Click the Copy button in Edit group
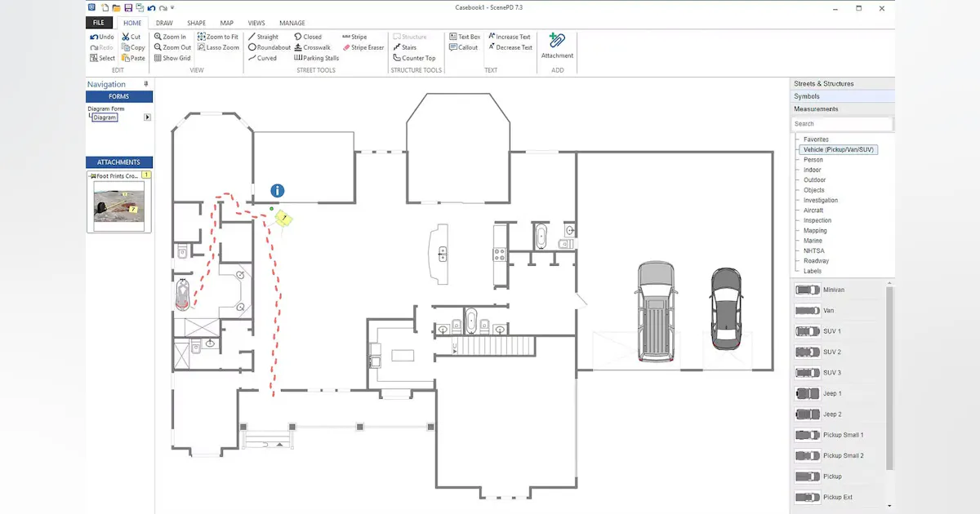This screenshot has width=980, height=514. coord(133,47)
